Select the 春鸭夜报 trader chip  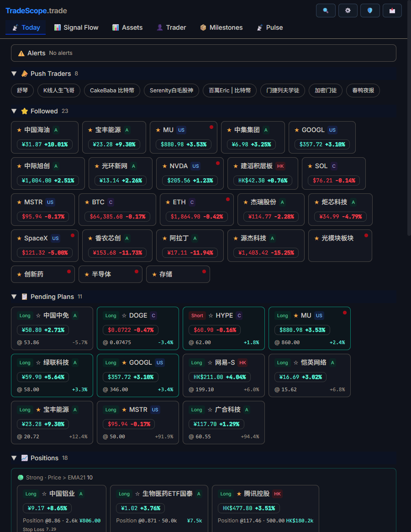tap(363, 90)
